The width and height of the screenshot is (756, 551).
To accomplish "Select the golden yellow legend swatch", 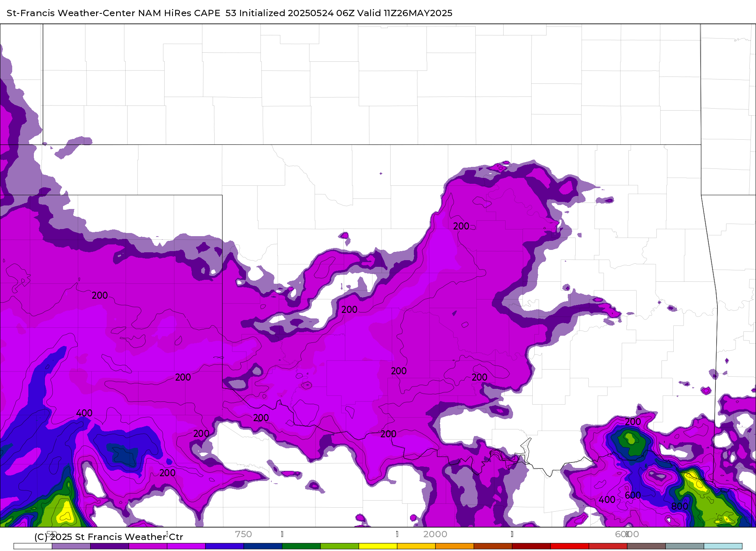I will (x=416, y=546).
